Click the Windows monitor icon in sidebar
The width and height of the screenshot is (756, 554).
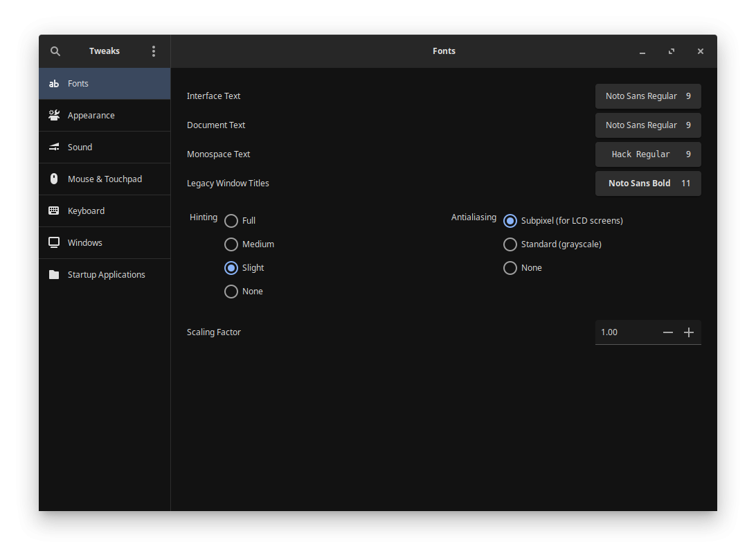tap(54, 243)
